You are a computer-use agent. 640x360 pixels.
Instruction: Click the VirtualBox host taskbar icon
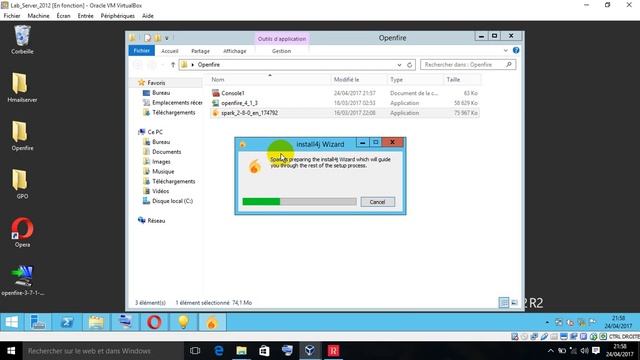coord(310,351)
